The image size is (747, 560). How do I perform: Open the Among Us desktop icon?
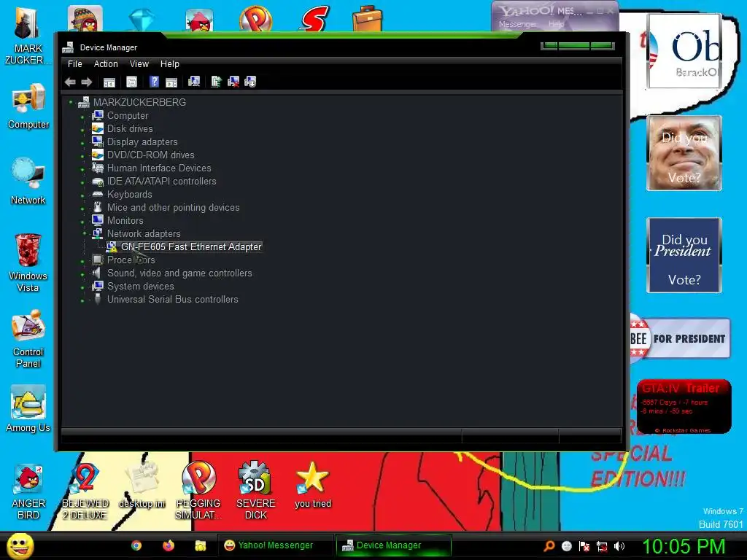pyautogui.click(x=28, y=409)
